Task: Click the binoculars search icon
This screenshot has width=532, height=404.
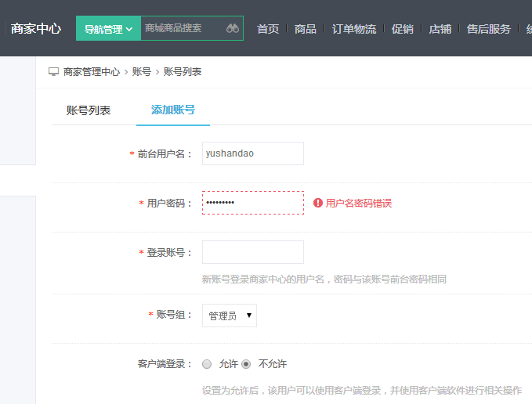Action: [233, 28]
